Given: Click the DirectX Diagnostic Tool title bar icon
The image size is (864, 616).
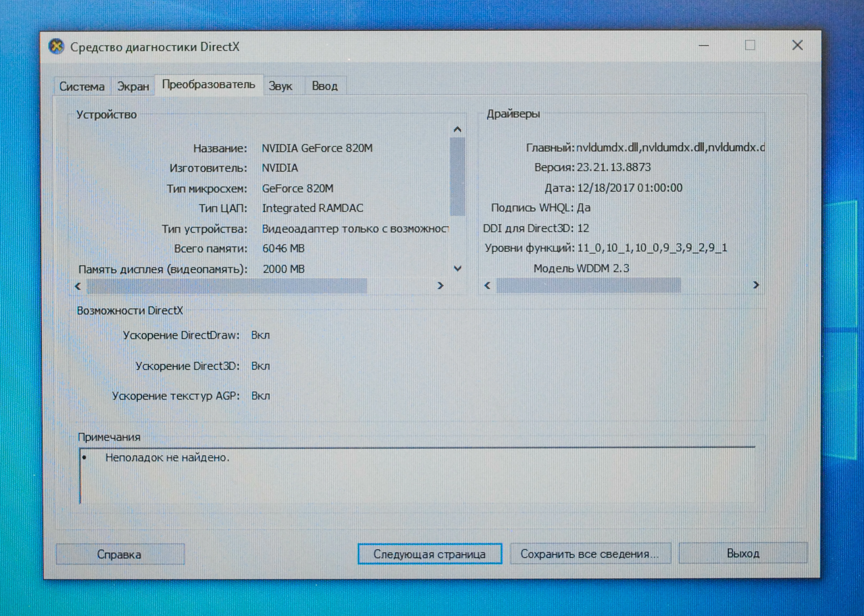Looking at the screenshot, I should point(56,46).
